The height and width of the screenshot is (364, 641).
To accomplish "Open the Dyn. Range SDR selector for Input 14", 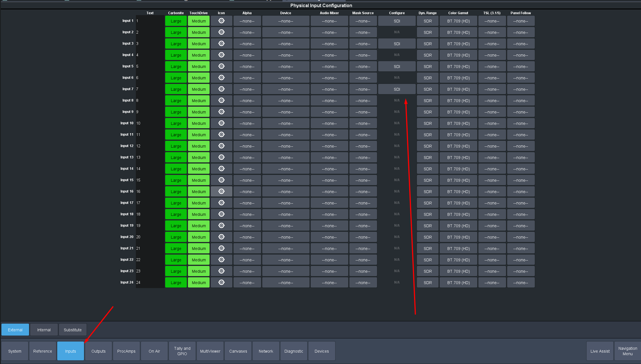I will tap(427, 169).
